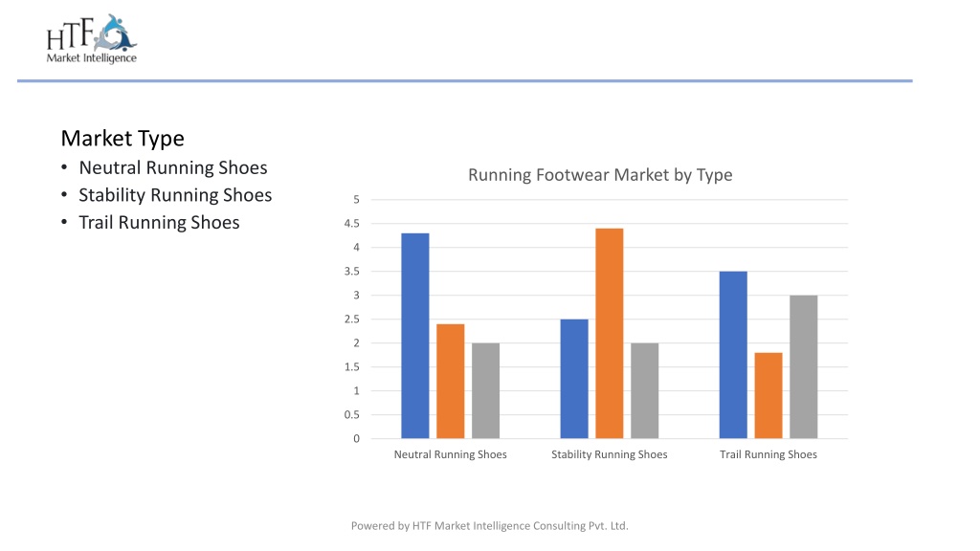The image size is (980, 551).
Task: Click the 'Trail Running Shoes' axis label
Action: (x=768, y=454)
